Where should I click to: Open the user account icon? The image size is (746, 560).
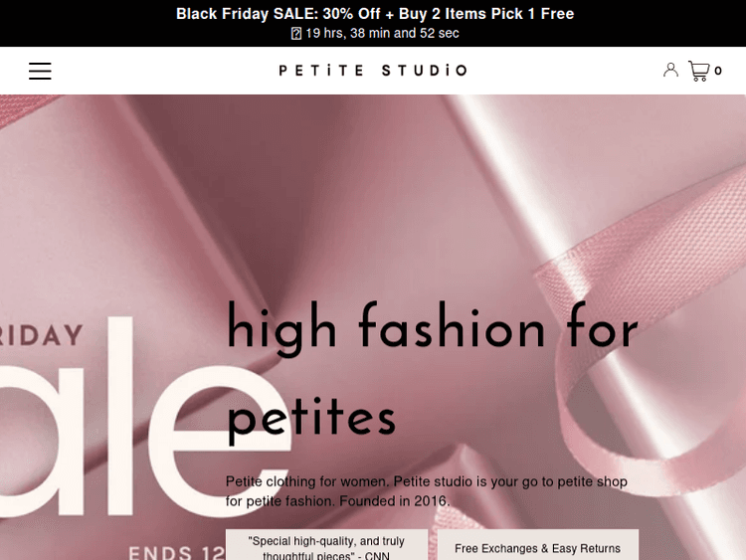[x=670, y=70]
